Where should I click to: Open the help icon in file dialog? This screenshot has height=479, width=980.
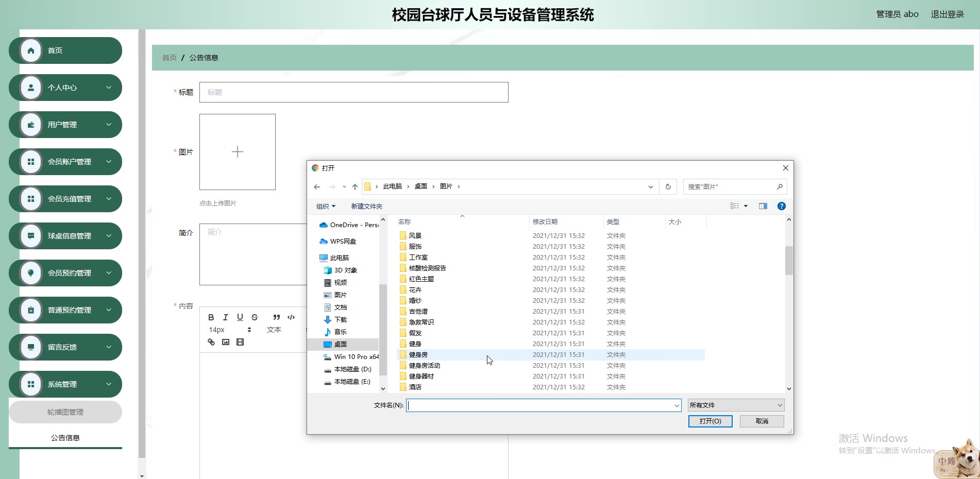781,206
